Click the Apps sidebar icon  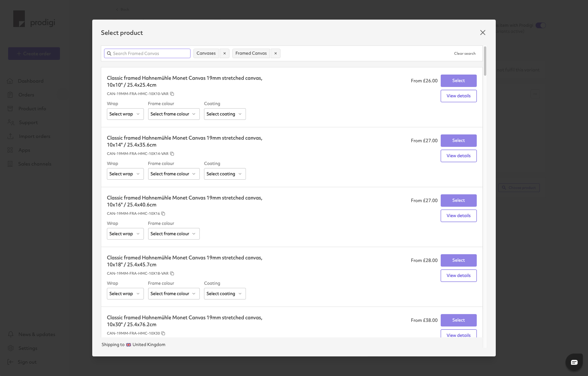point(10,150)
